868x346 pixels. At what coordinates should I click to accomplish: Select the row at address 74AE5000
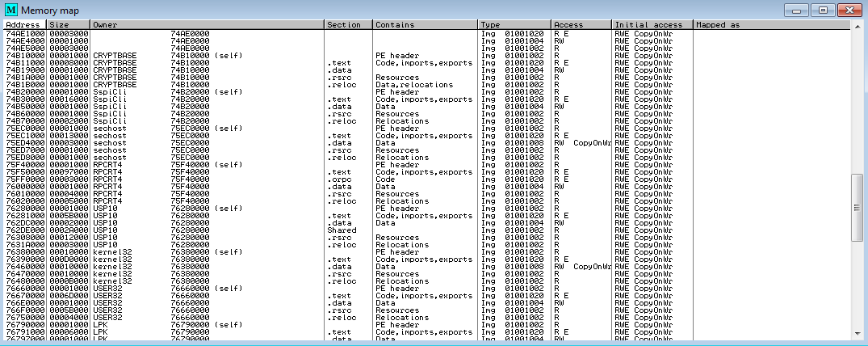tap(427, 49)
